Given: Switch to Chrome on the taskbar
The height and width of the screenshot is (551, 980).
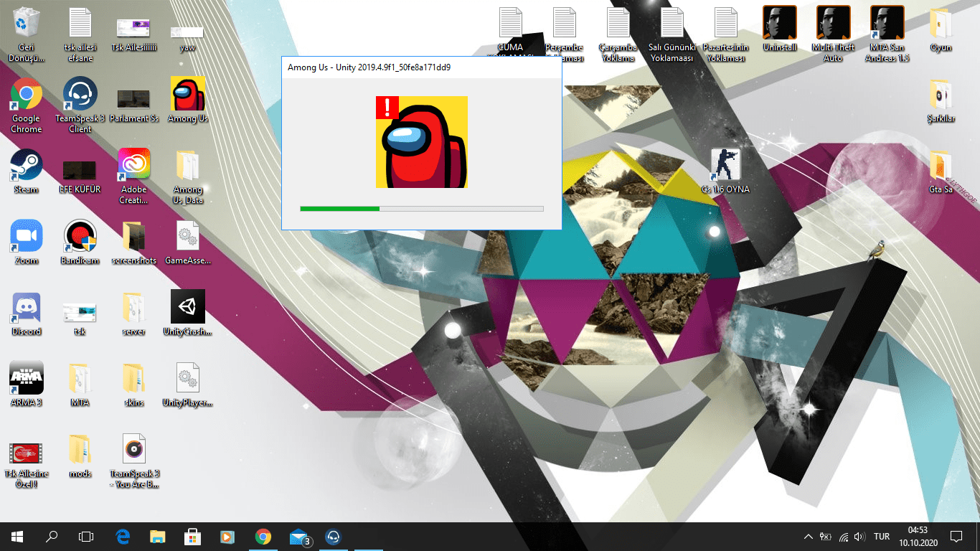Looking at the screenshot, I should point(263,537).
